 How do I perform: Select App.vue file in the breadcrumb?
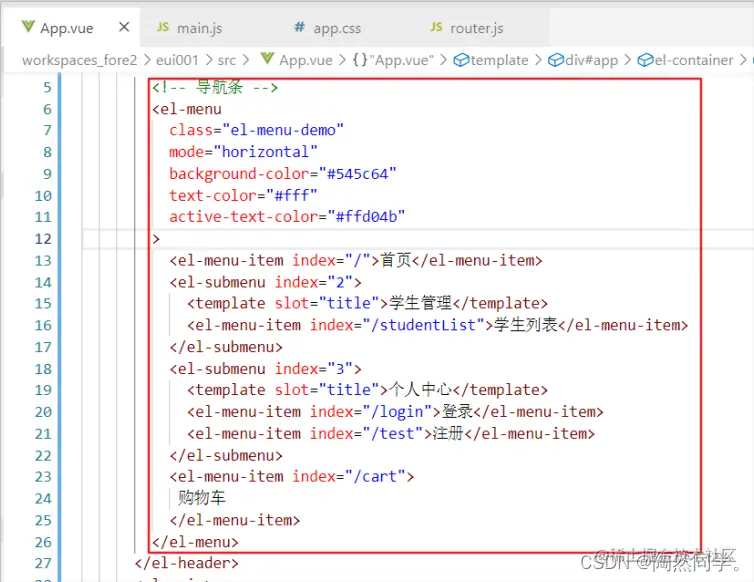coord(306,60)
